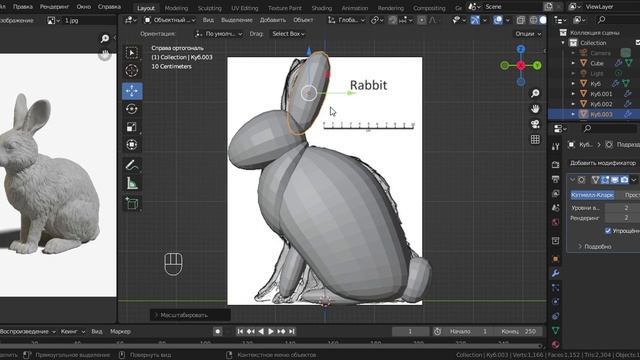
Task: Open the Опции dropdown
Action: coord(528,34)
